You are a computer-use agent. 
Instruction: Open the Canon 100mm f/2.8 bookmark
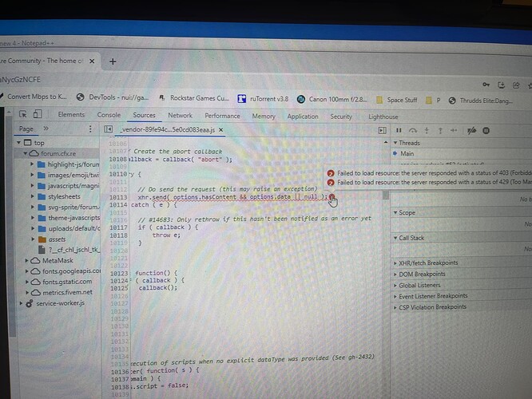332,99
